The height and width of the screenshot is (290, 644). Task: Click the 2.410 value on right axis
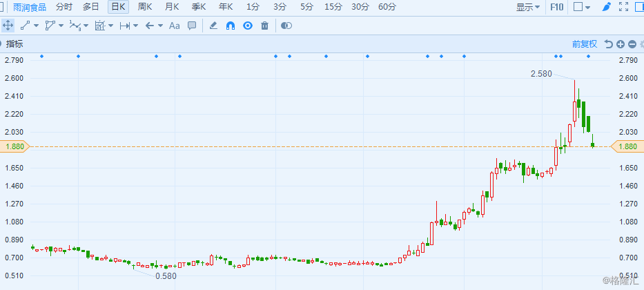pos(627,96)
